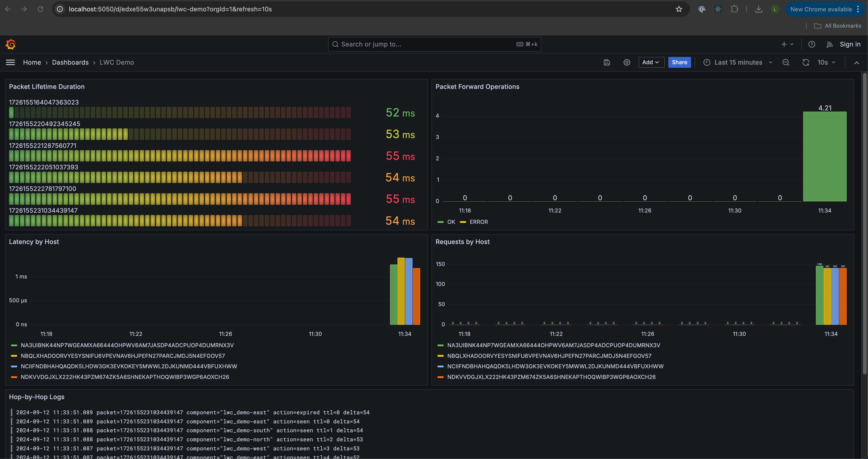Click the zoom out time range icon
This screenshot has width=868, height=459.
786,62
